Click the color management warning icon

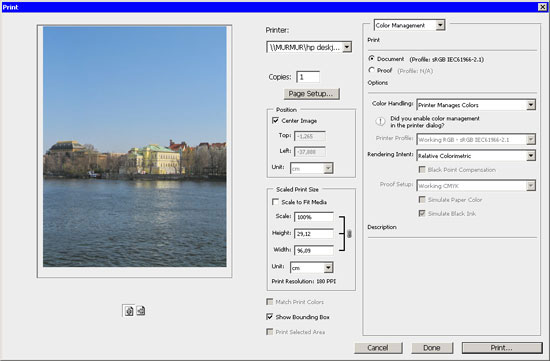tap(380, 121)
